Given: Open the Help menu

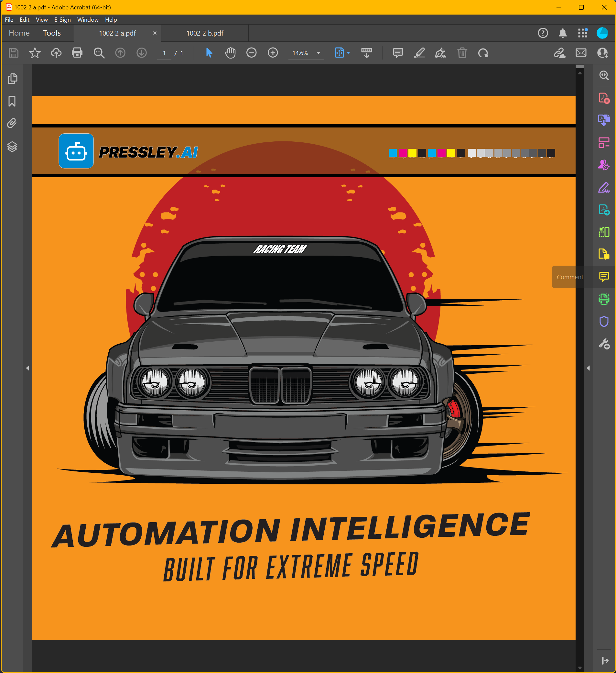Looking at the screenshot, I should pos(111,20).
